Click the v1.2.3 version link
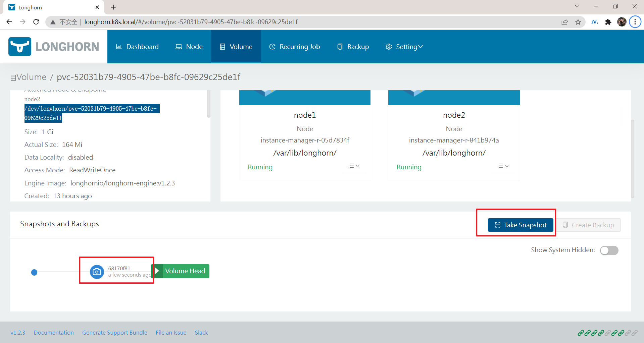Image resolution: width=644 pixels, height=343 pixels. coord(18,333)
